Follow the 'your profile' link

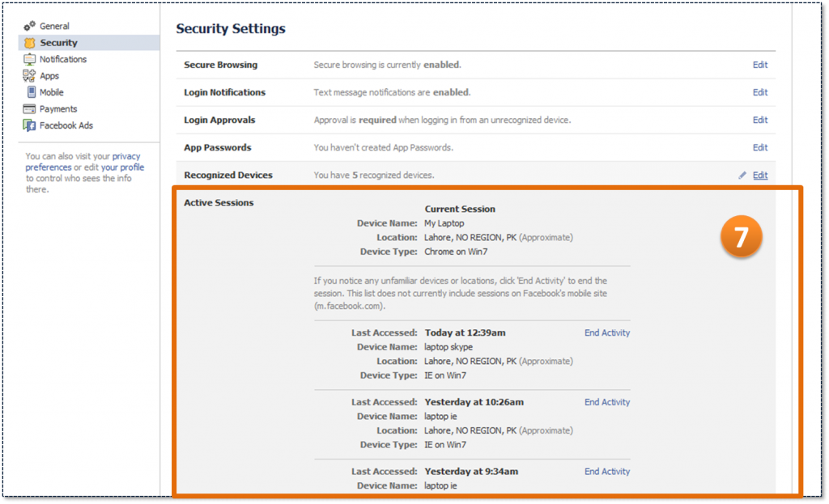[x=122, y=167]
